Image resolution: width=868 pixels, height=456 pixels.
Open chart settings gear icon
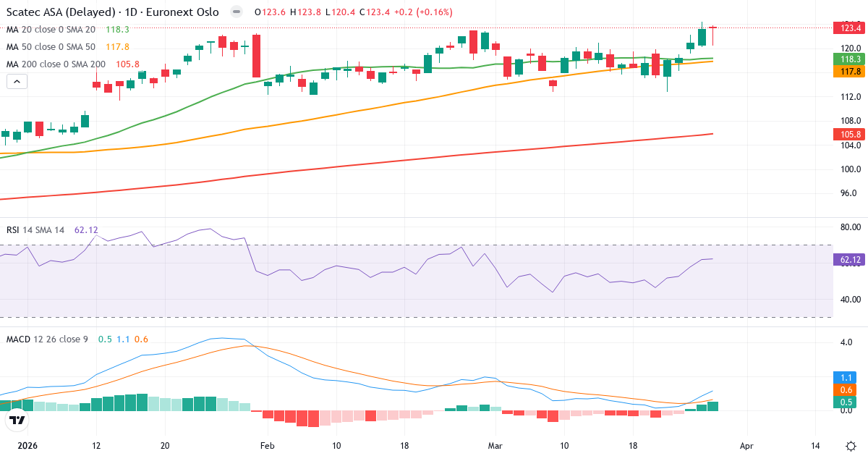[851, 446]
